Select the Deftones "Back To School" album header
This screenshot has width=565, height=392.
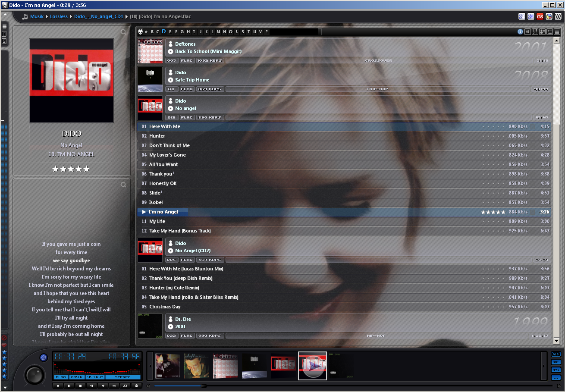coord(344,51)
